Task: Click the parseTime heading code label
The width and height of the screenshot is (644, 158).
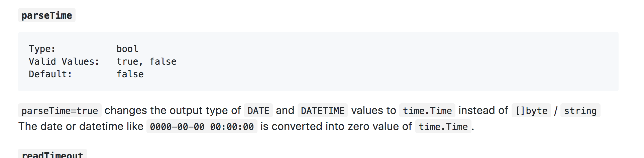Action: click(x=47, y=15)
